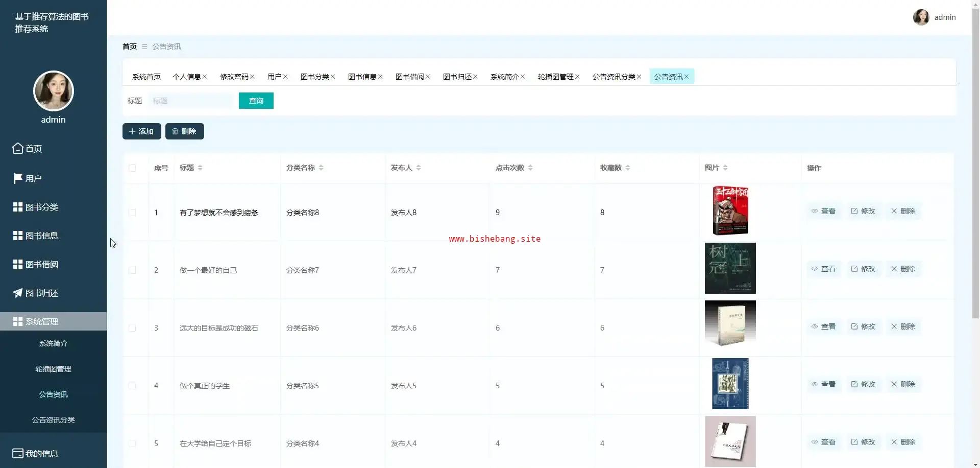Sort table by 收藏数 column
This screenshot has height=468, width=980.
point(628,168)
